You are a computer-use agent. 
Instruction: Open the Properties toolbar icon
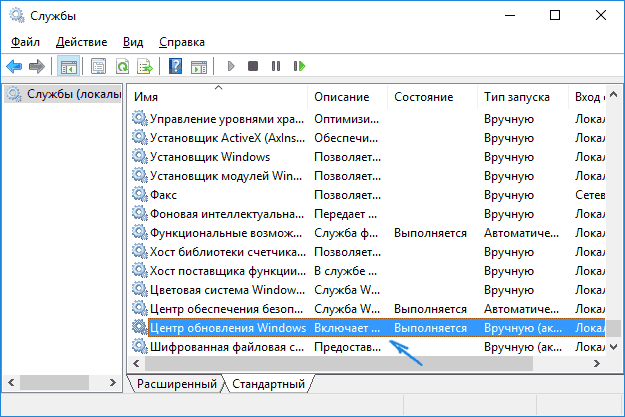(98, 67)
